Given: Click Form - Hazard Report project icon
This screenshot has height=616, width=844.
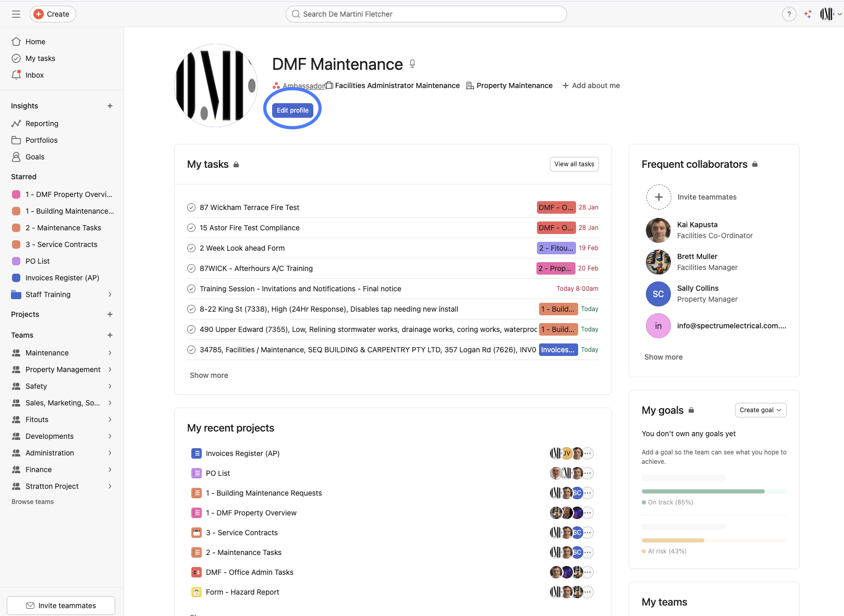Looking at the screenshot, I should coord(197,592).
